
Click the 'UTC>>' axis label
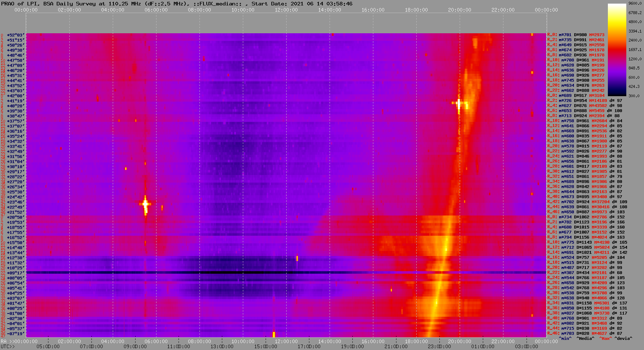tap(8, 347)
